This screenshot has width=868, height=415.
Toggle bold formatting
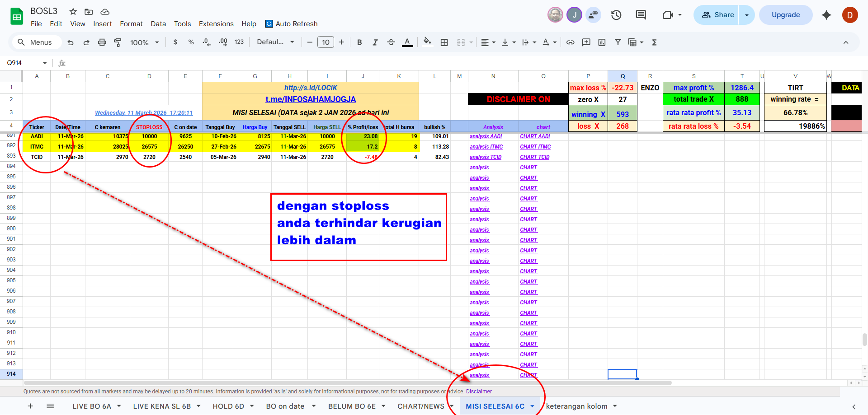coord(359,42)
